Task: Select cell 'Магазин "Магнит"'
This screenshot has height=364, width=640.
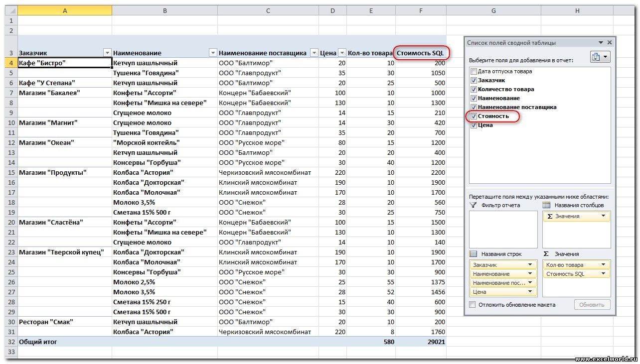Action: click(65, 122)
